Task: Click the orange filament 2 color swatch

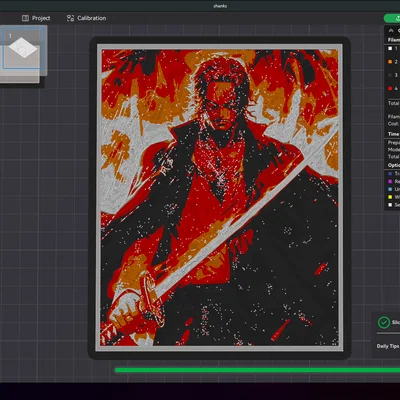Action: coord(390,62)
